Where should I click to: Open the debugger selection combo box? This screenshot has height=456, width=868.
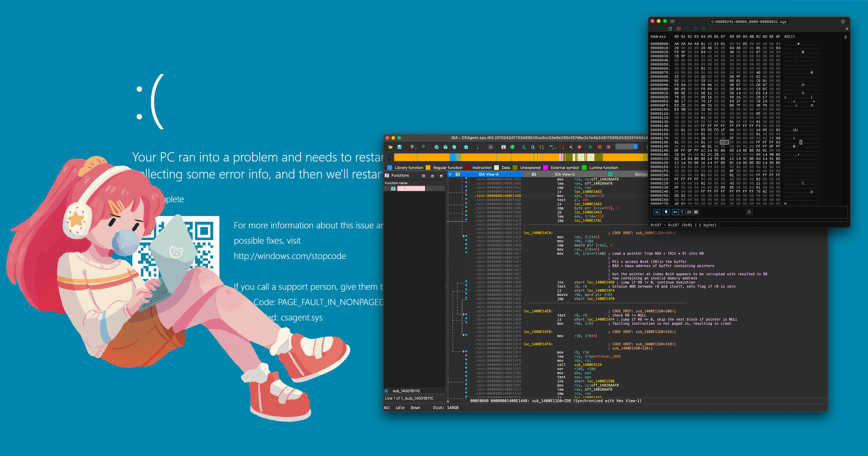click(627, 147)
